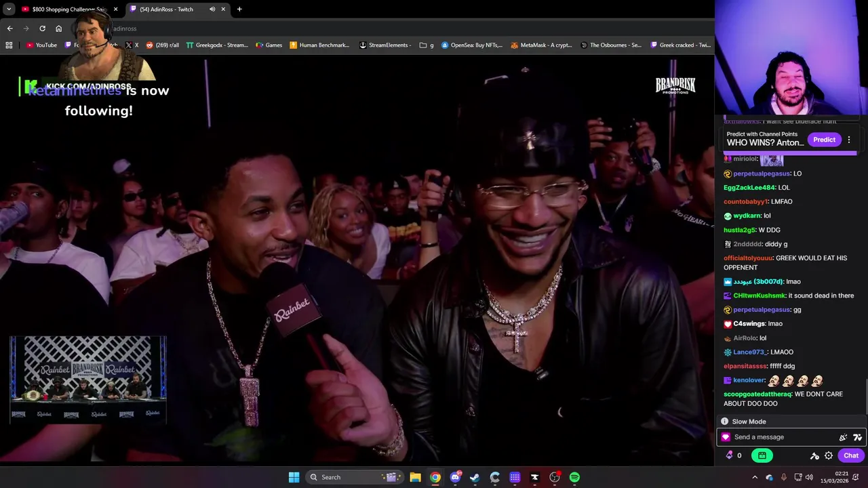868x488 pixels.
Task: Expand the tab search dropdown arrow
Action: [9, 9]
